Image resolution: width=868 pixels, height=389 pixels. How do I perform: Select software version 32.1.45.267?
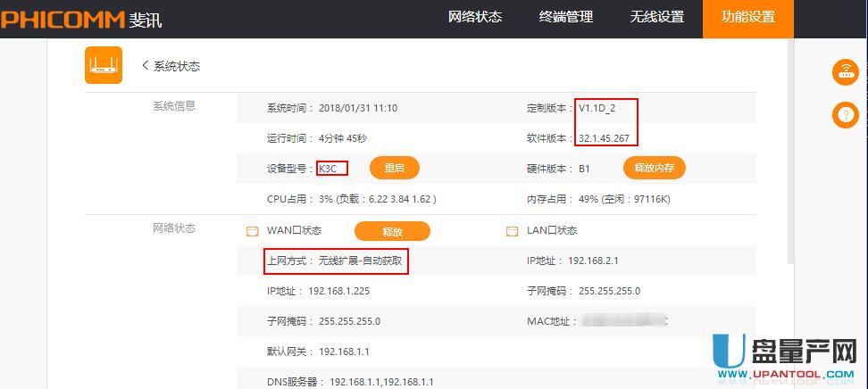(x=604, y=138)
